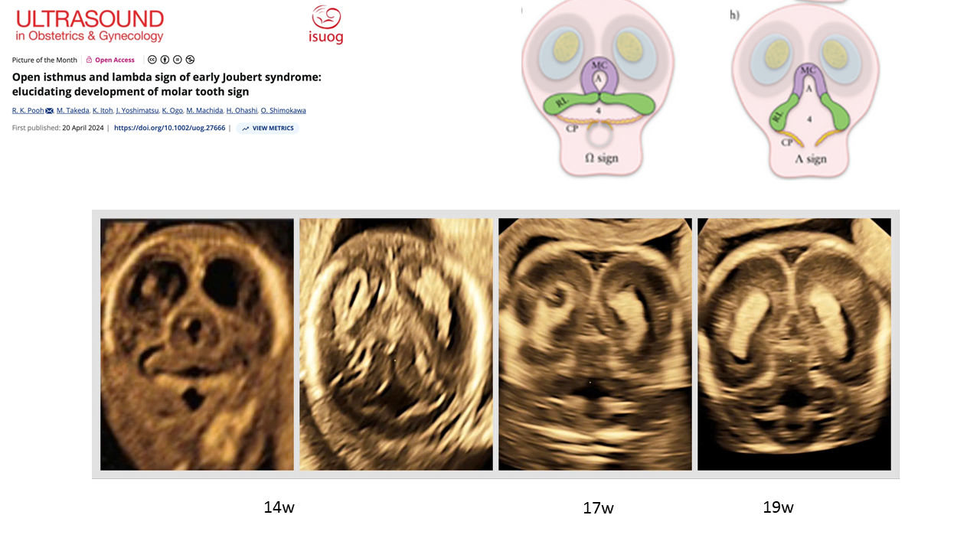This screenshot has width=980, height=551.
Task: Open author link O. Shimokawa
Action: (x=283, y=110)
